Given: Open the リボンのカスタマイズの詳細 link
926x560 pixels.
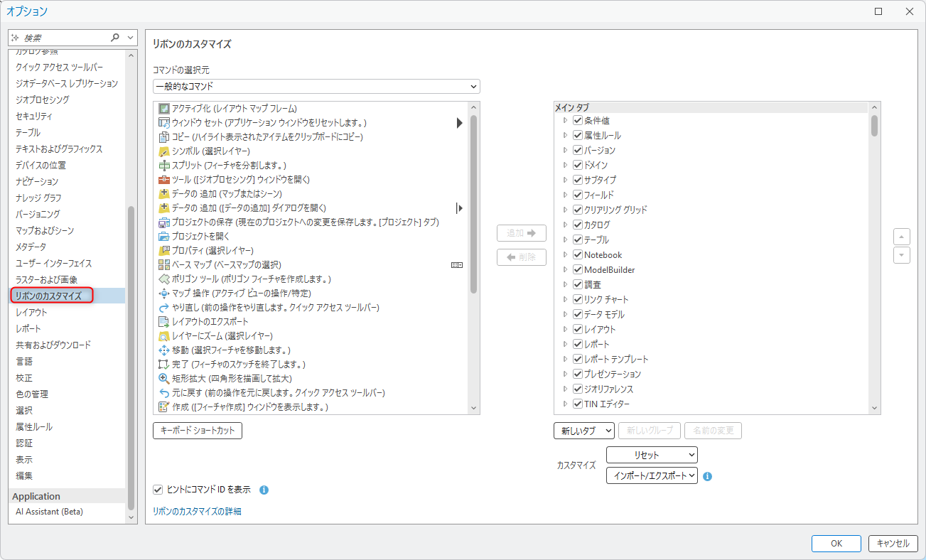Looking at the screenshot, I should click(198, 511).
